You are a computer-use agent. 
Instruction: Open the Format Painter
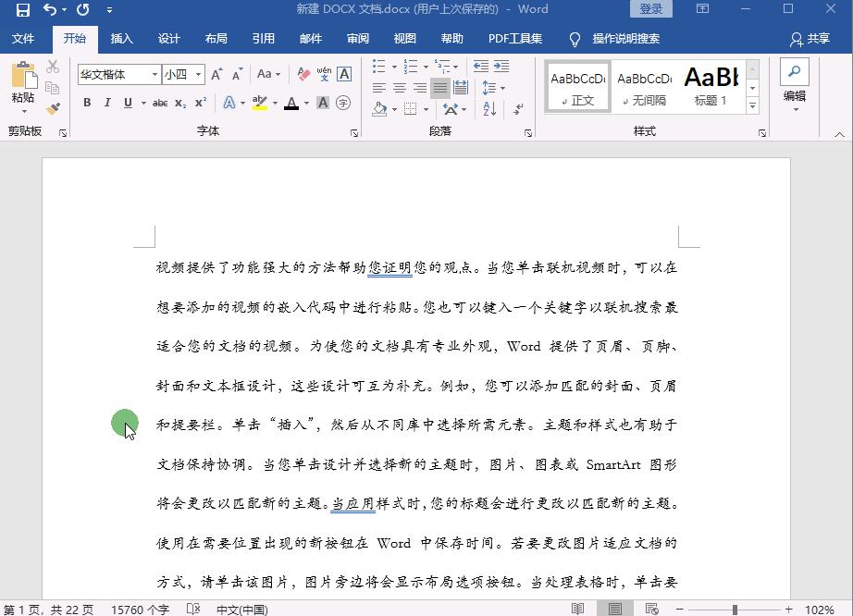point(53,108)
